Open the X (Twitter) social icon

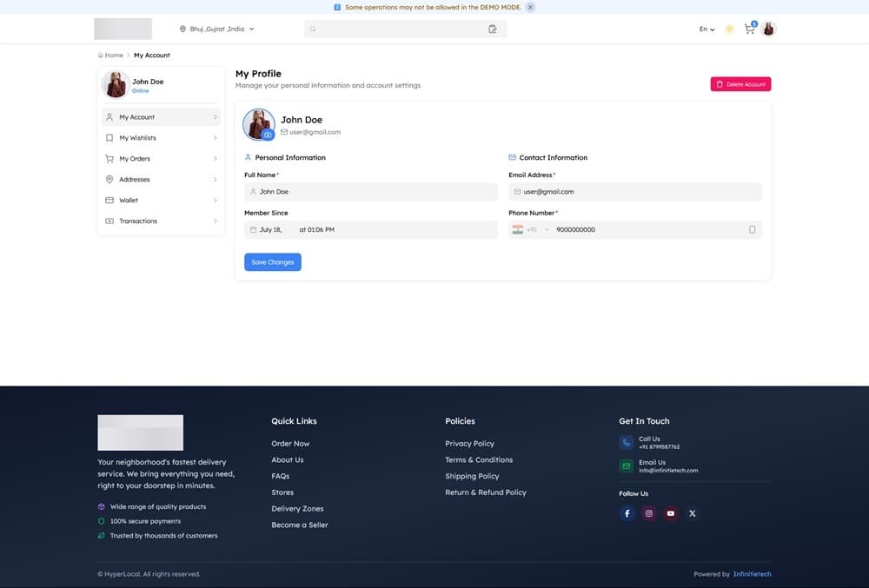pyautogui.click(x=693, y=513)
